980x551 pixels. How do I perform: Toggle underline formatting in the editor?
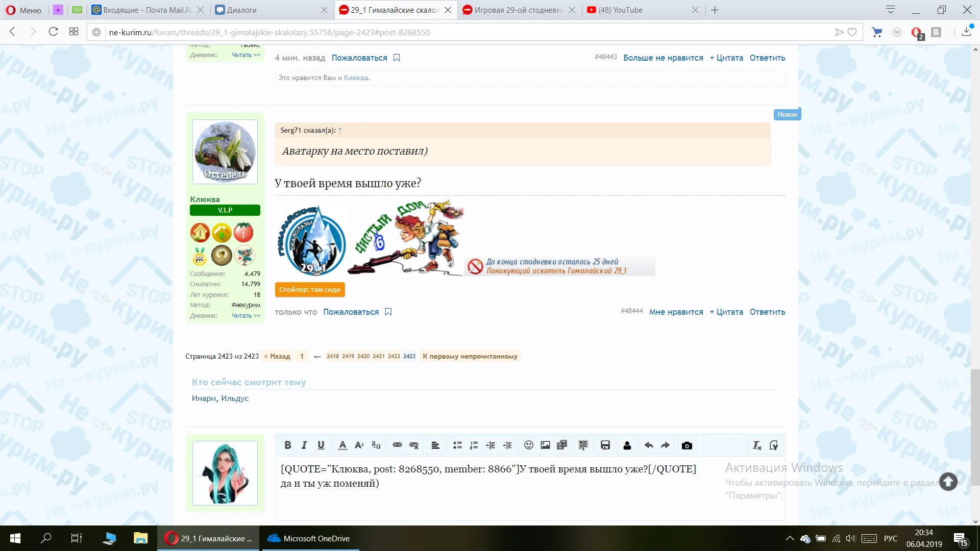click(x=321, y=445)
